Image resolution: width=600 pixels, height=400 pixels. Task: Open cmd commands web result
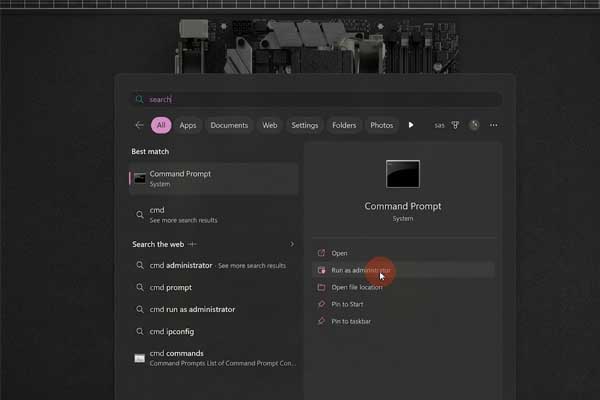coord(214,358)
